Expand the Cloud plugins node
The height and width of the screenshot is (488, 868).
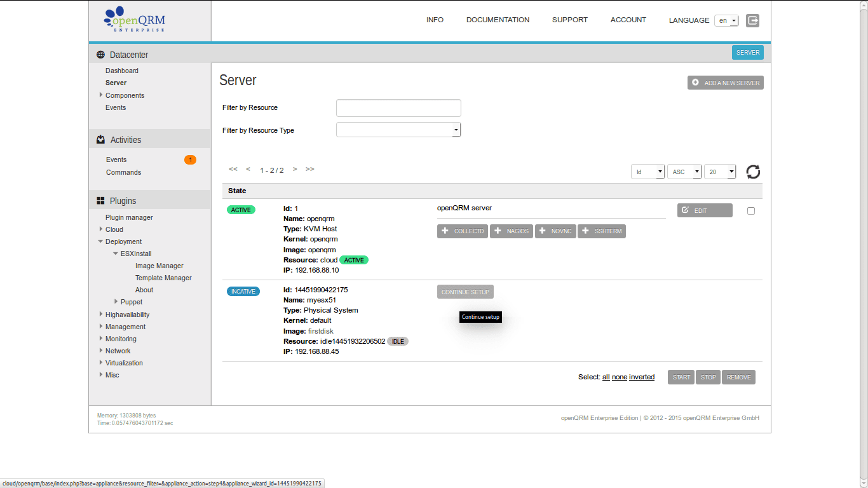[x=100, y=229]
